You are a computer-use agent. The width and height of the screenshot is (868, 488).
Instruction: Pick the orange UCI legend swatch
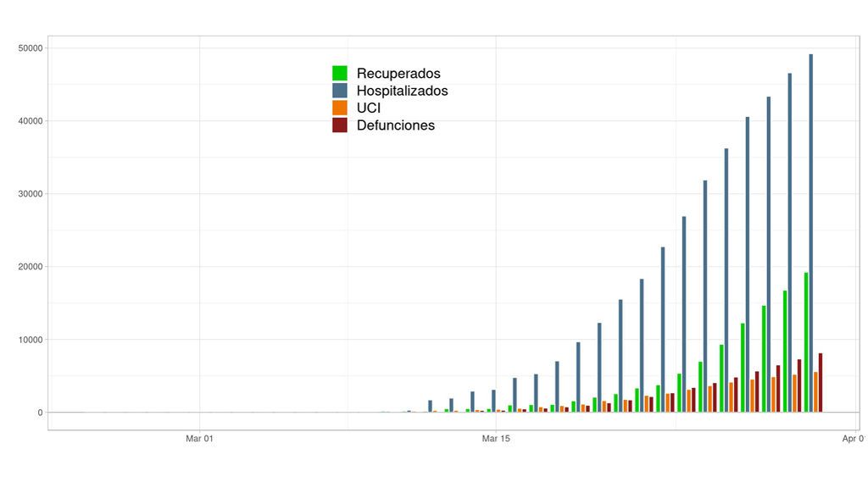point(340,108)
